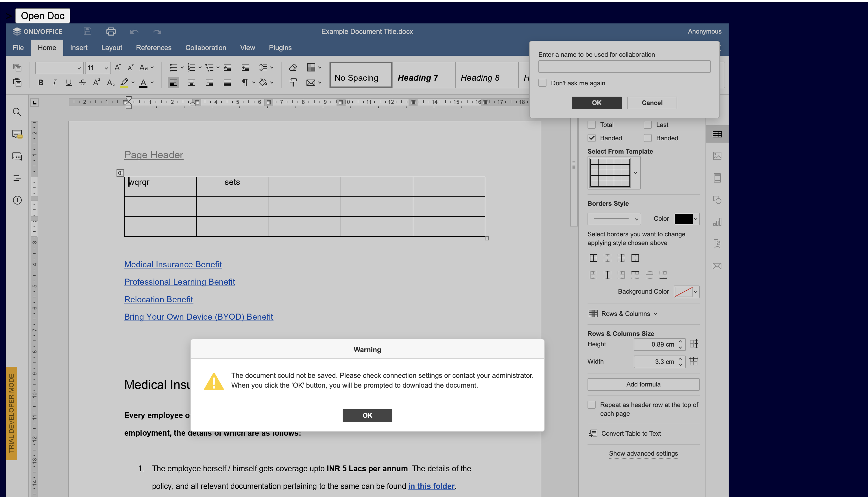
Task: Enable the Last column checkbox
Action: (647, 125)
